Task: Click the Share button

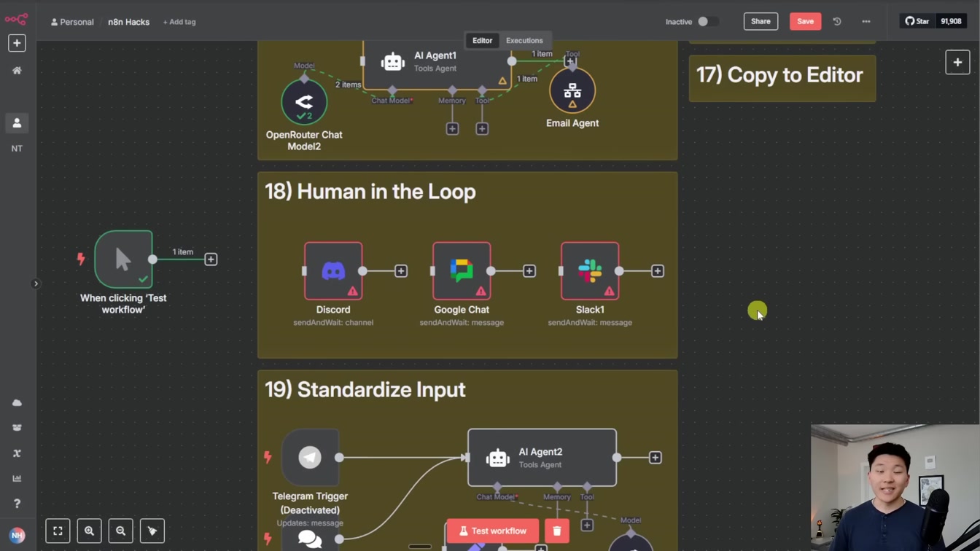Action: (761, 21)
